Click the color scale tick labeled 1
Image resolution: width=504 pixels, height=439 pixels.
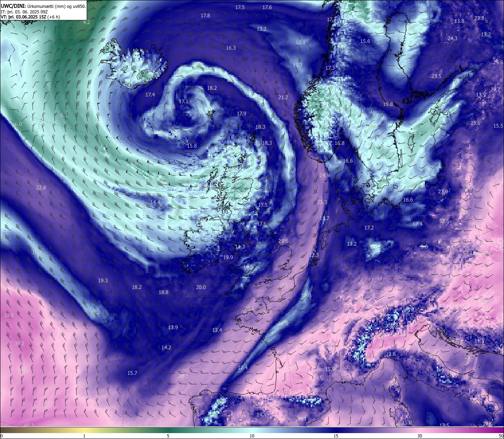[x=84, y=436]
